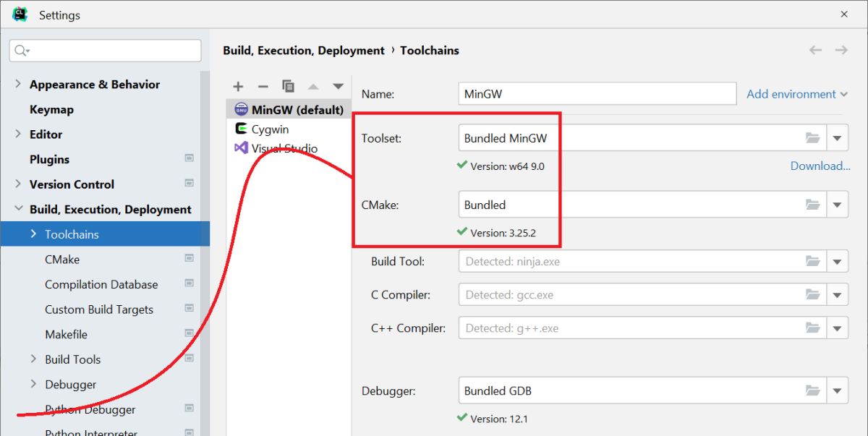Click project-level icon beside Compilation Database
The width and height of the screenshot is (868, 436).
pyautogui.click(x=189, y=283)
